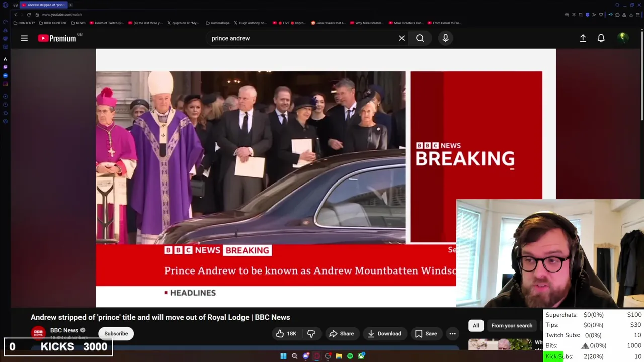The width and height of the screenshot is (644, 362).
Task: Open a new browser tab
Action: tap(71, 5)
